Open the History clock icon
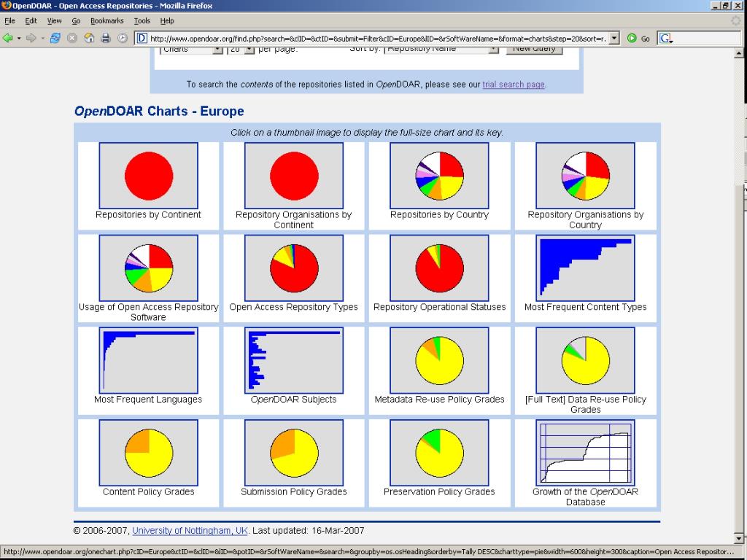This screenshot has width=747, height=560. point(123,38)
